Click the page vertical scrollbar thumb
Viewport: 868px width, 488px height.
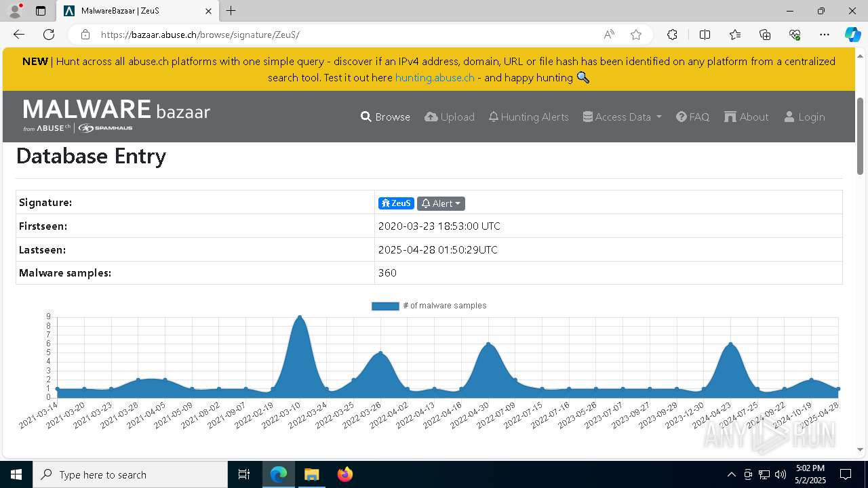(861, 136)
